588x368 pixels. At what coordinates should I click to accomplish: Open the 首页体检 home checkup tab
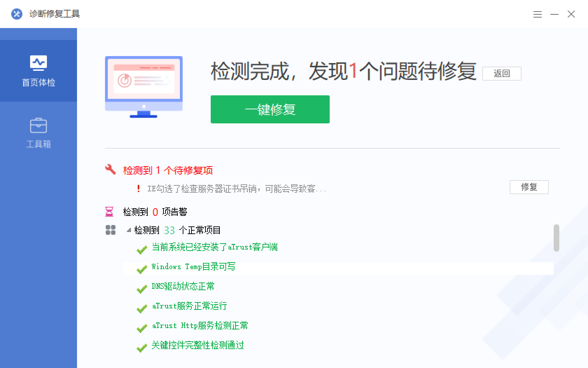[x=38, y=71]
